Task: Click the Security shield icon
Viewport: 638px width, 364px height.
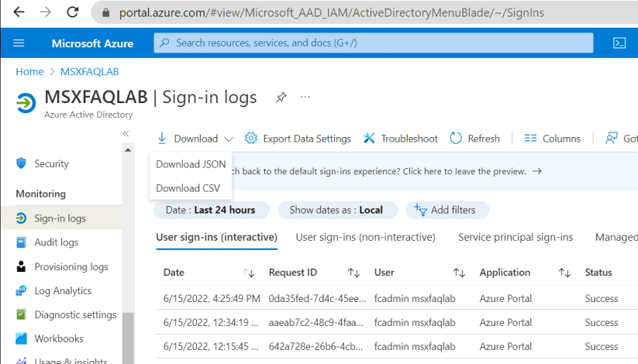Action: coord(21,163)
